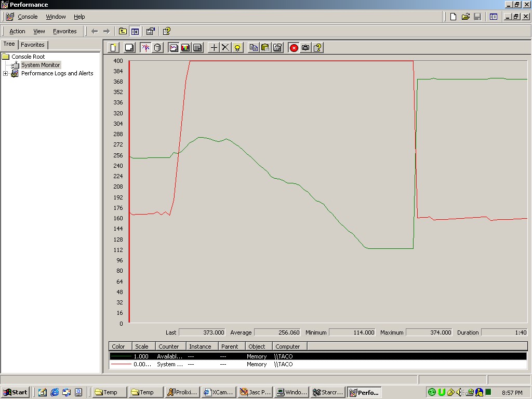The image size is (532, 399).
Task: Click the New Counter Set icon
Action: click(113, 47)
